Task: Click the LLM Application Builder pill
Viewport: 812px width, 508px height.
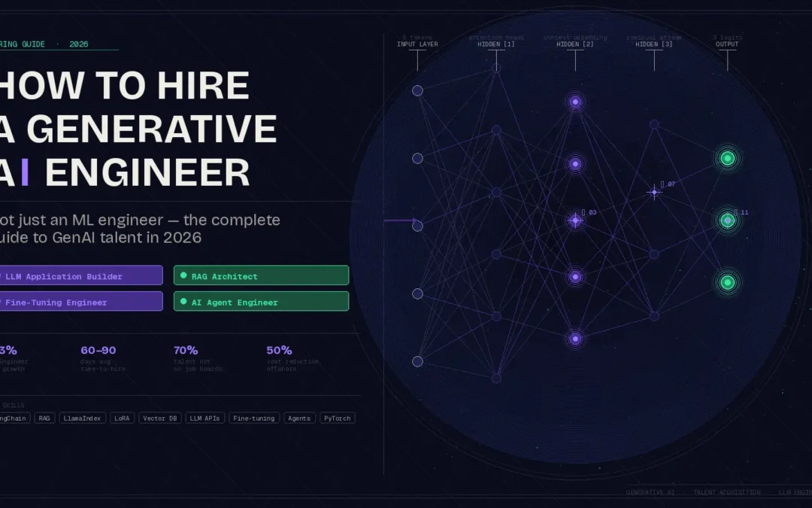Action: coord(80,275)
